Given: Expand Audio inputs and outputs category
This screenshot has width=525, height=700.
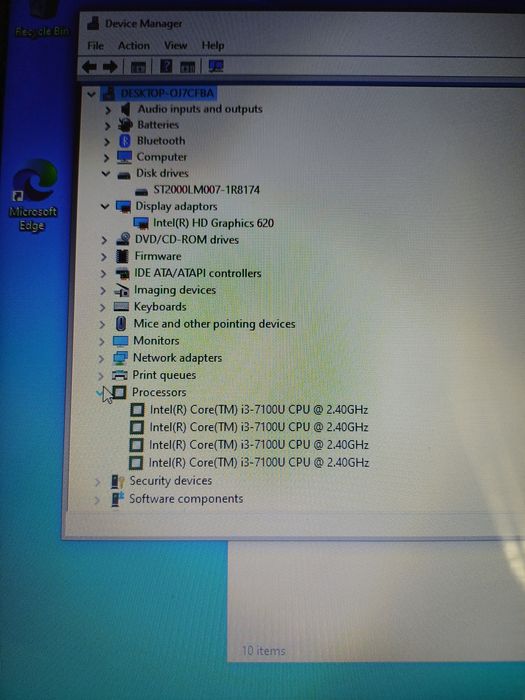Looking at the screenshot, I should click(x=108, y=110).
